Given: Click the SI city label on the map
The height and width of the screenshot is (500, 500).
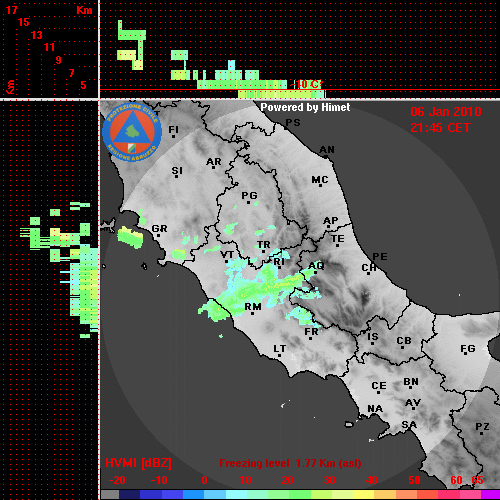Looking at the screenshot, I should pyautogui.click(x=177, y=171).
